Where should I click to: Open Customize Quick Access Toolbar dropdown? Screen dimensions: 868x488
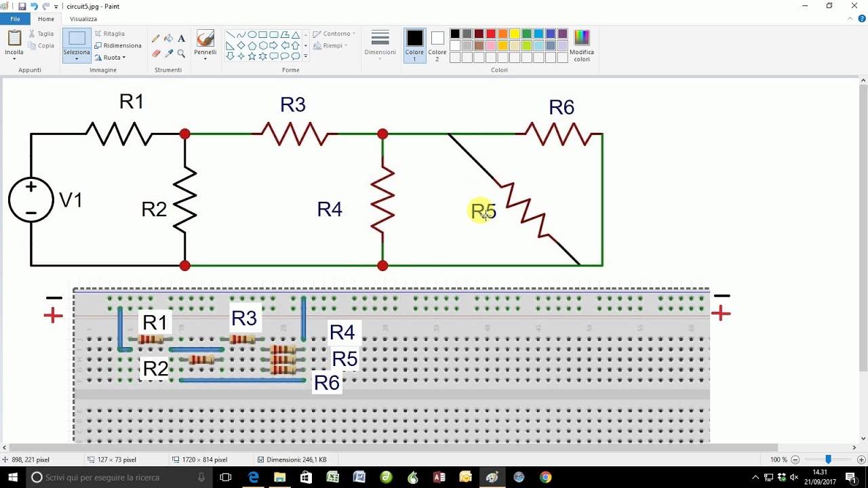[56, 6]
